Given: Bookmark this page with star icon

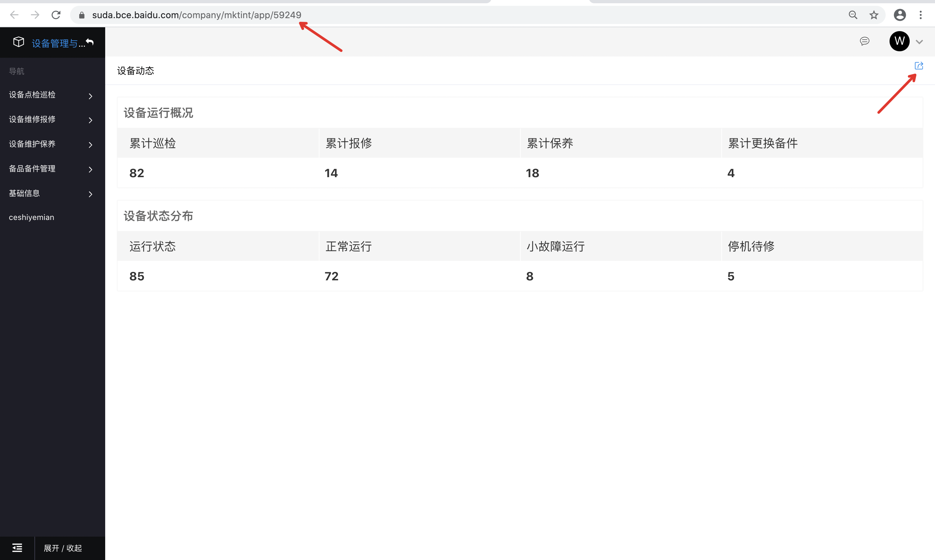Looking at the screenshot, I should pos(873,15).
